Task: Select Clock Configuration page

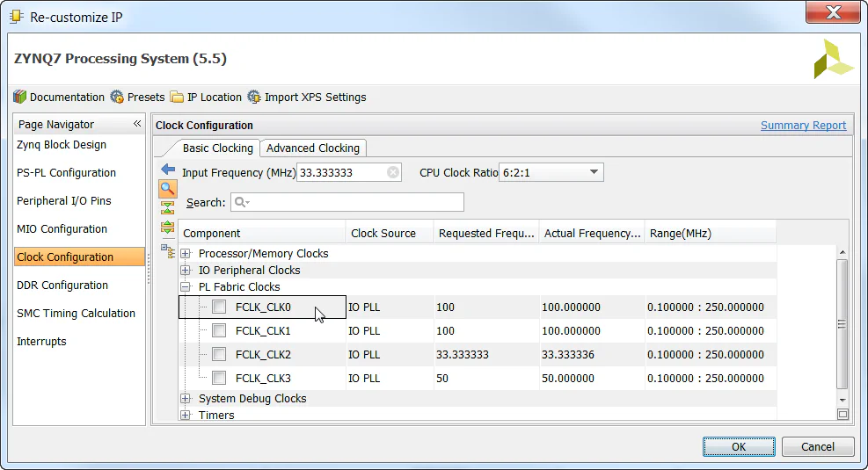Action: [79, 257]
